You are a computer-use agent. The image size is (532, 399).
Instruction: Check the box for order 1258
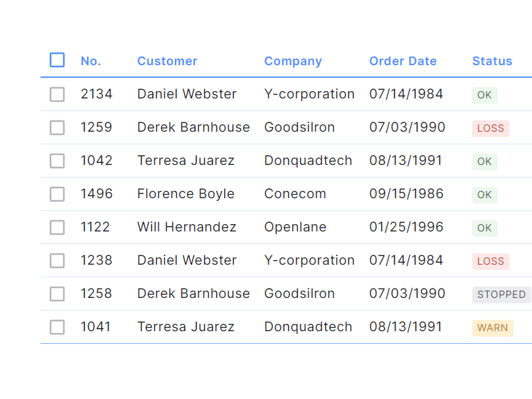pos(57,294)
